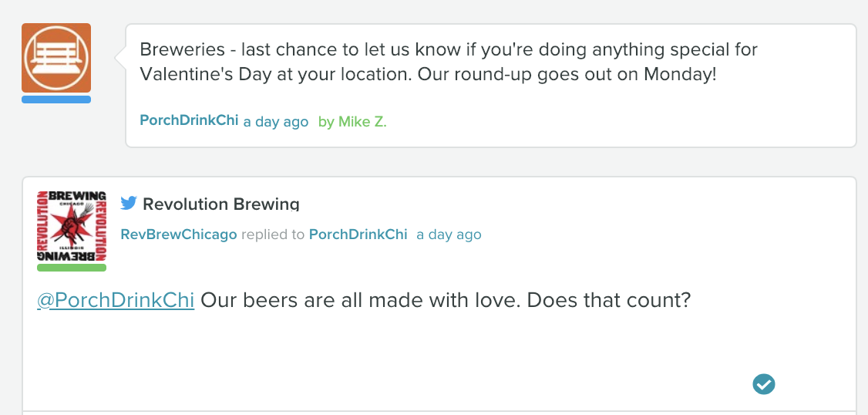
Task: Click the 'replied to' label text
Action: (273, 234)
